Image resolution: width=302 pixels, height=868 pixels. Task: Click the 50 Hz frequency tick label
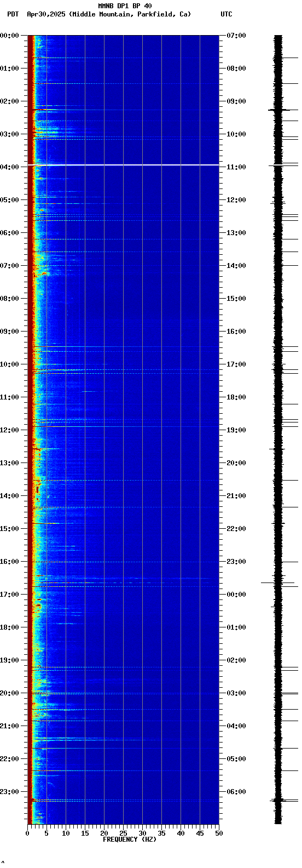point(219,833)
